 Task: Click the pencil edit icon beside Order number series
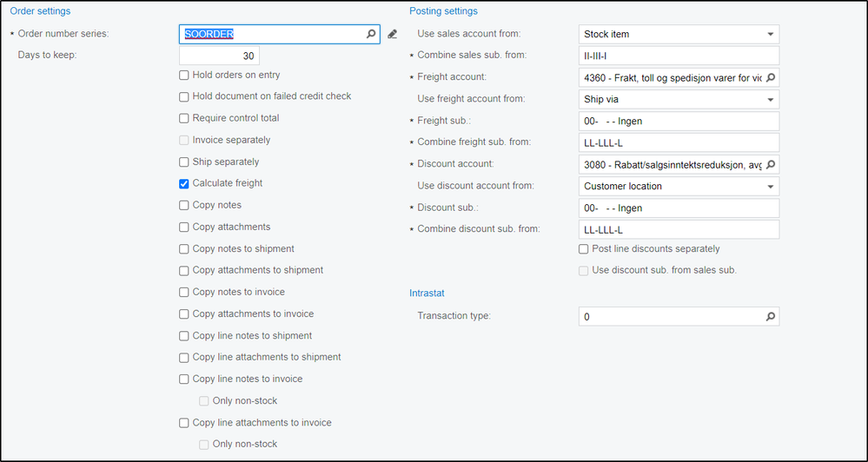(x=392, y=35)
